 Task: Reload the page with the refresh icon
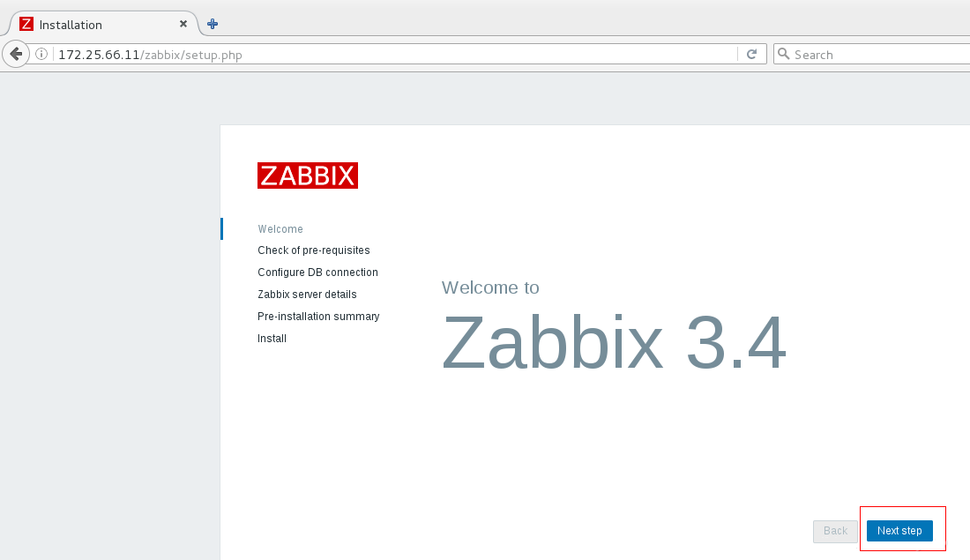click(751, 55)
